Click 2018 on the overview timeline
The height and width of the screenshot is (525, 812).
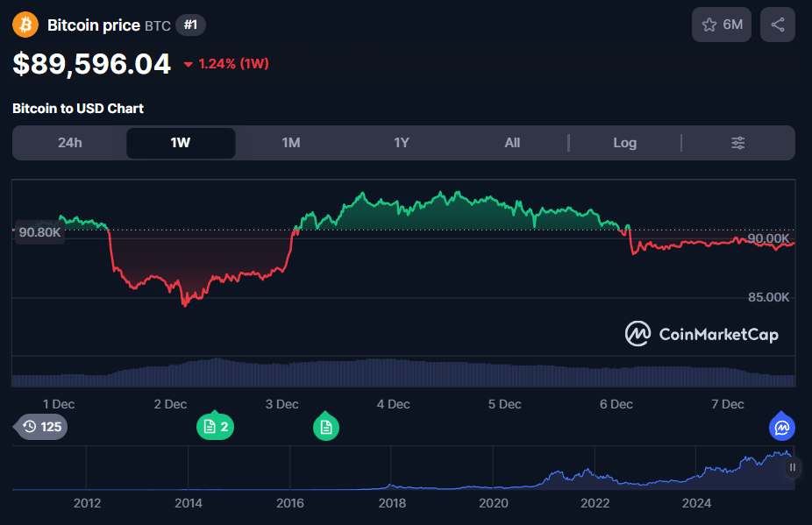[x=392, y=503]
